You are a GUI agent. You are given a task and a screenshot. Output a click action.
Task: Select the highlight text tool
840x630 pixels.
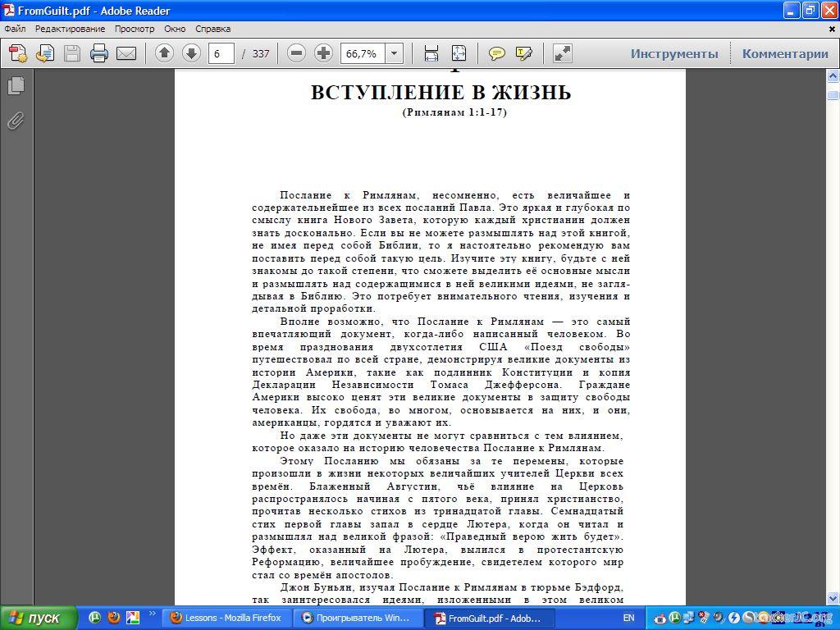(523, 54)
